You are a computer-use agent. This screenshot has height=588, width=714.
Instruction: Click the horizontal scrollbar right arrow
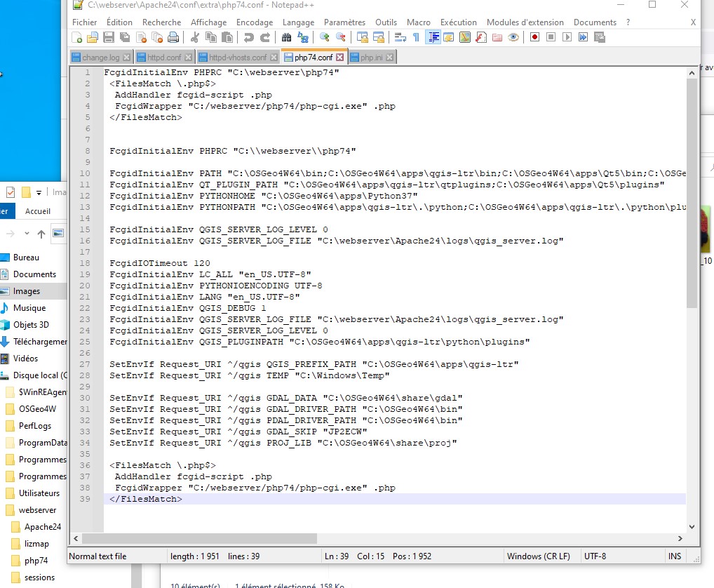[x=679, y=539]
